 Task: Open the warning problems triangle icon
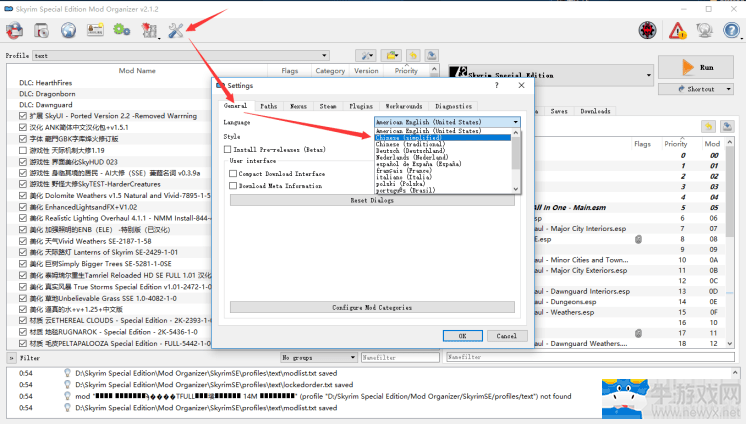coord(677,30)
